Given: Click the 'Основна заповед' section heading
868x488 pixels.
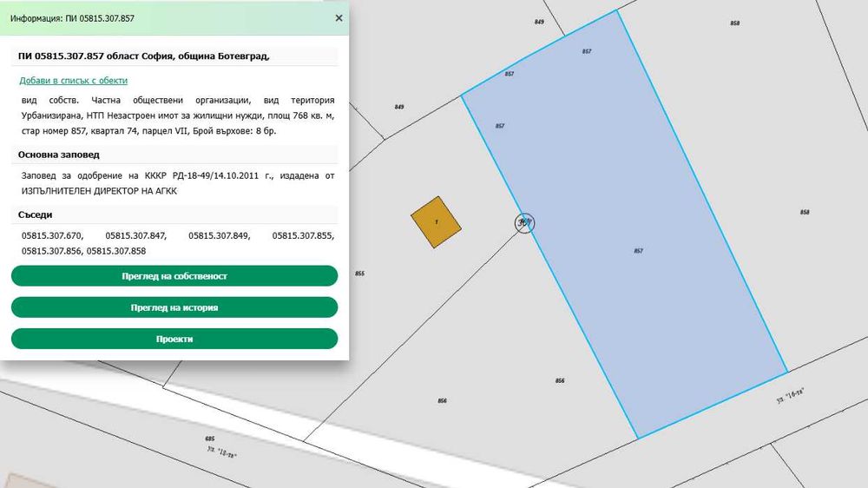Looking at the screenshot, I should pyautogui.click(x=59, y=155).
